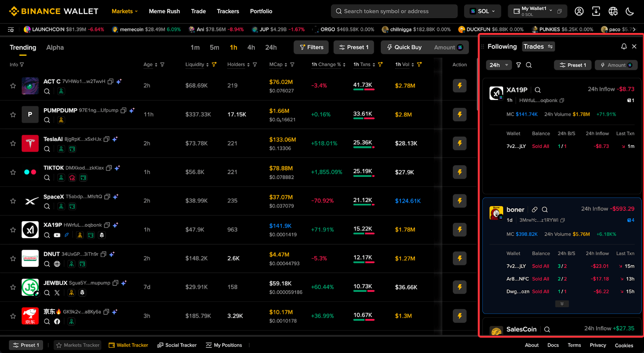Close the Following panel
The width and height of the screenshot is (644, 353).
click(x=634, y=47)
